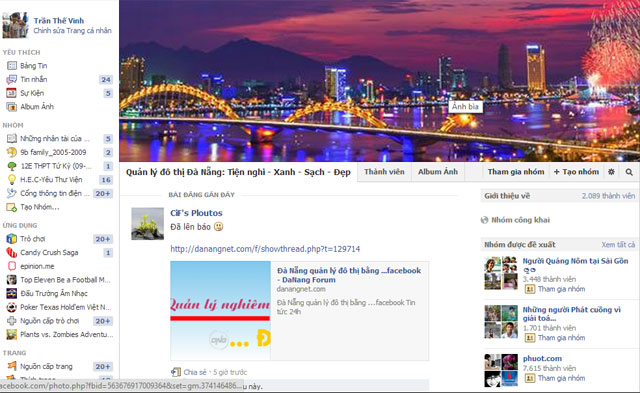
Task: Open the group settings gear icon
Action: [x=611, y=172]
